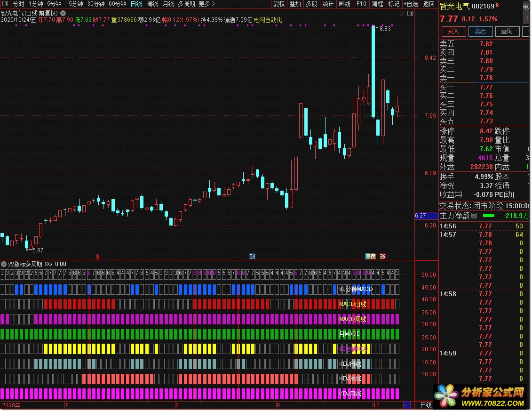Click the 卖五 price 7.82
532x411 pixels.
[x=486, y=44]
